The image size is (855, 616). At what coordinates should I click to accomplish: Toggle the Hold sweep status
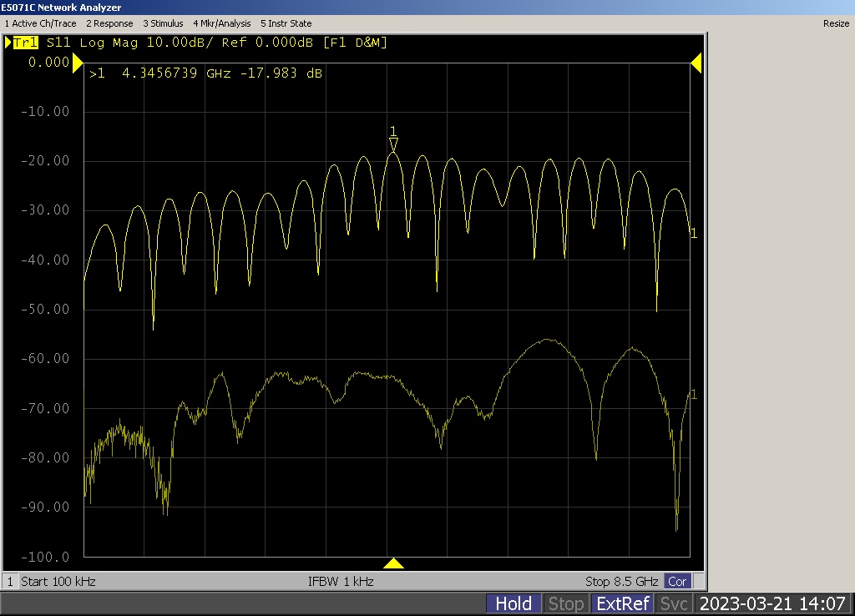pyautogui.click(x=514, y=603)
